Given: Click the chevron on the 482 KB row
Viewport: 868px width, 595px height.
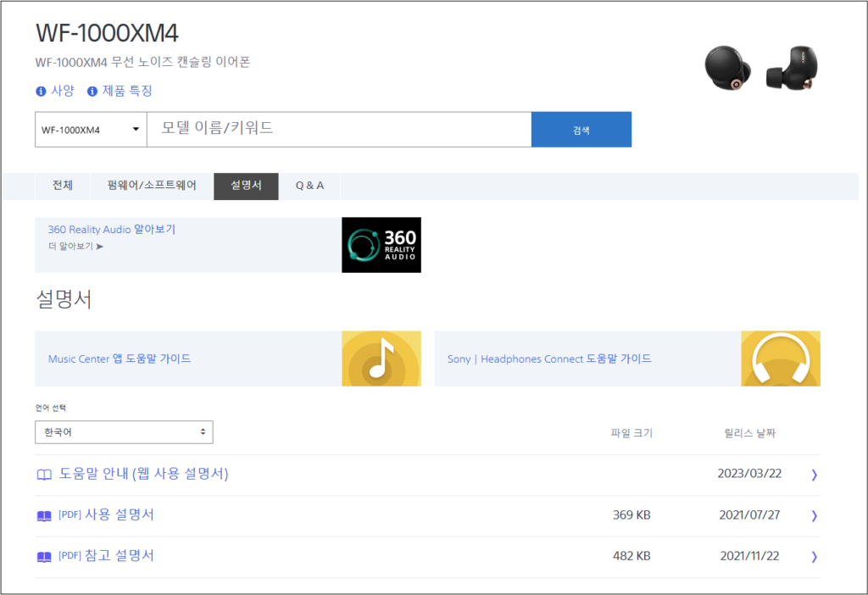Looking at the screenshot, I should point(814,557).
